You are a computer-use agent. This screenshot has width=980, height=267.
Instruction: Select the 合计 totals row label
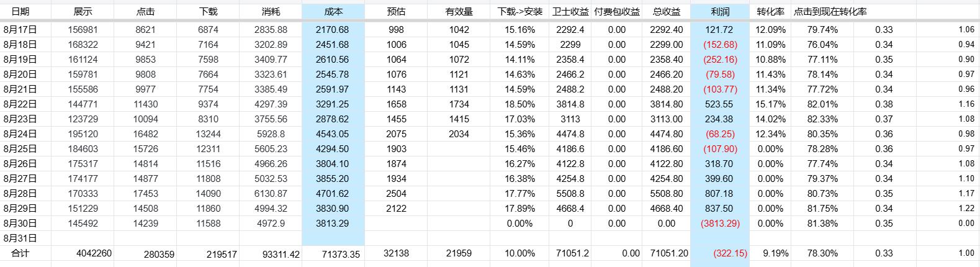20,253
